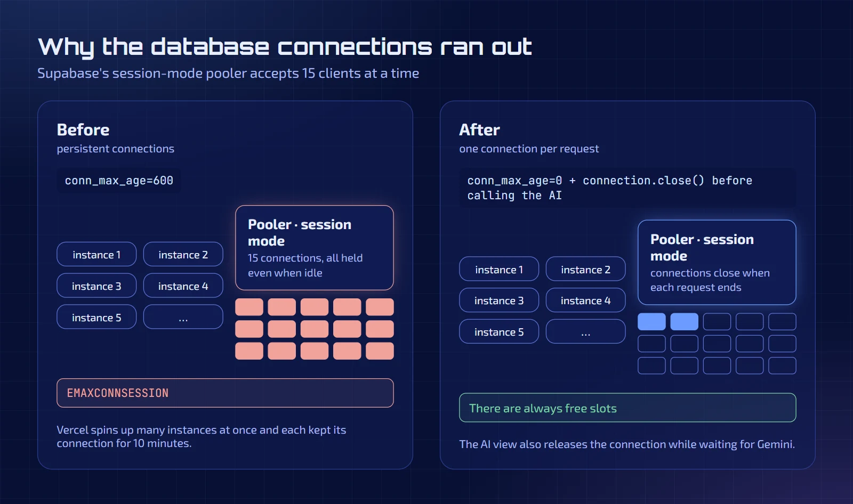Click the After 'Pooler · session mode' card
The height and width of the screenshot is (504, 853).
pyautogui.click(x=717, y=262)
